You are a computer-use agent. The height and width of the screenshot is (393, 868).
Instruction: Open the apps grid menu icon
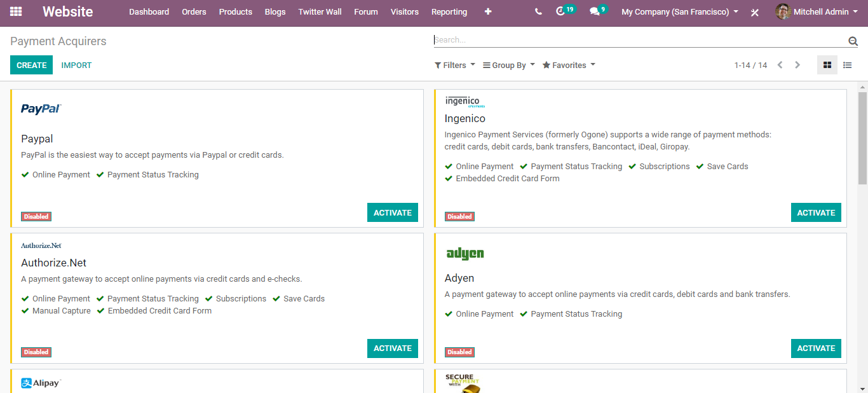[16, 11]
